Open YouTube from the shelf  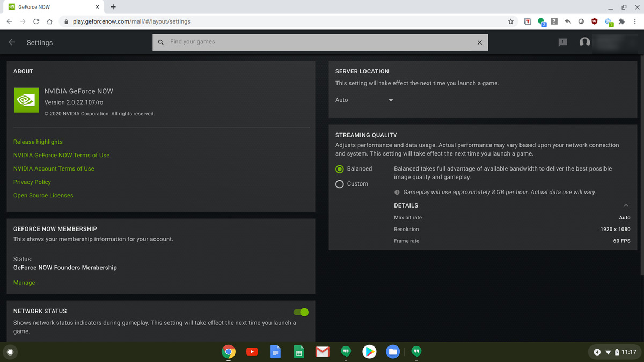[252, 352]
